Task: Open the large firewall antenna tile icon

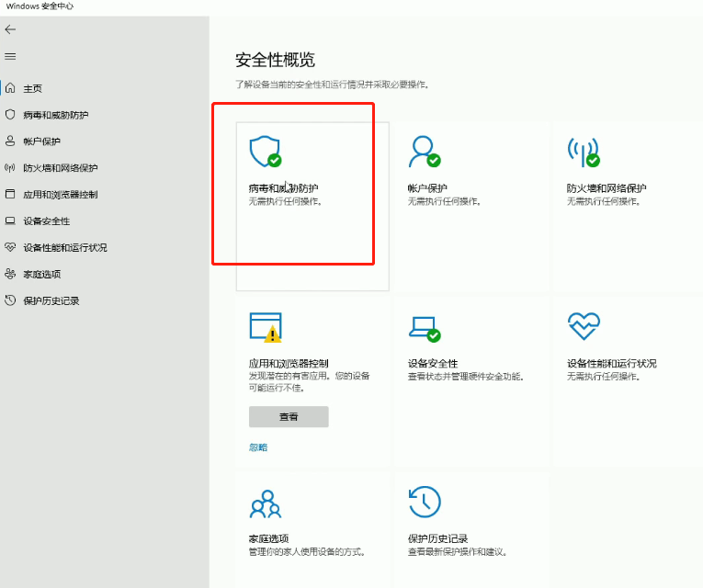Action: (584, 152)
